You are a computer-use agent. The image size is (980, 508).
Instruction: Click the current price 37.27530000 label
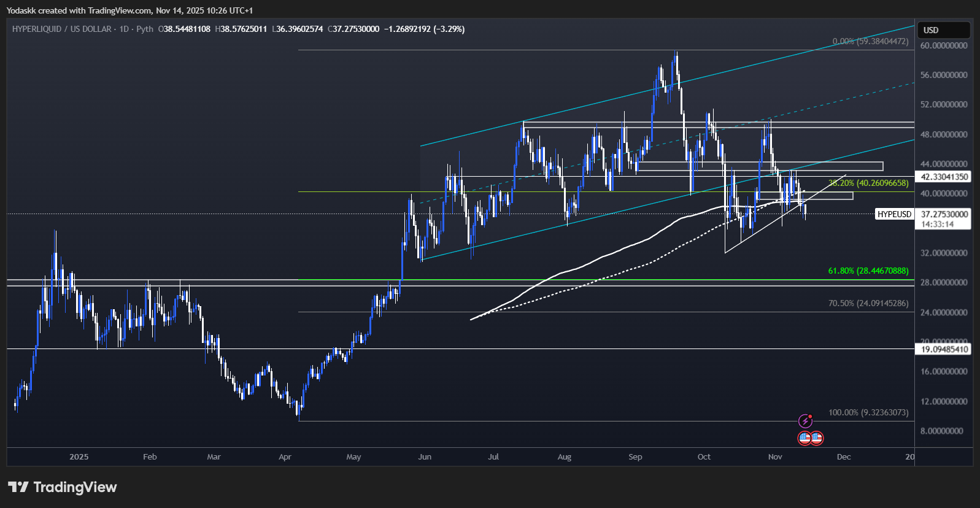point(944,214)
